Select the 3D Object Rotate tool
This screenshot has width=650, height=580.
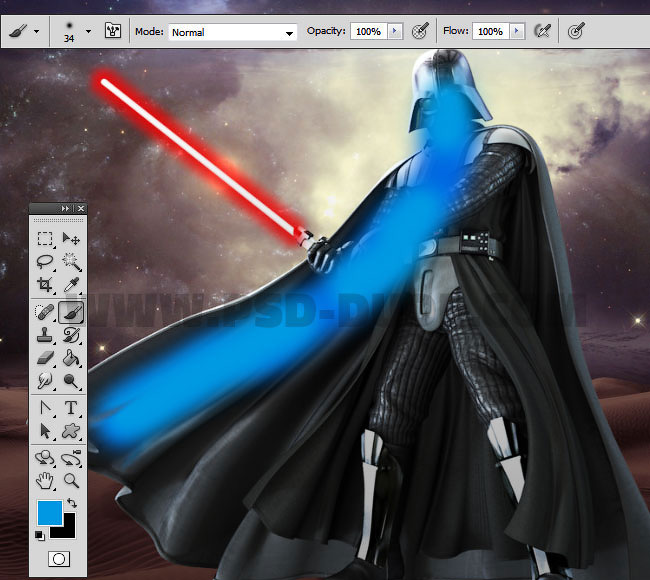click(44, 458)
